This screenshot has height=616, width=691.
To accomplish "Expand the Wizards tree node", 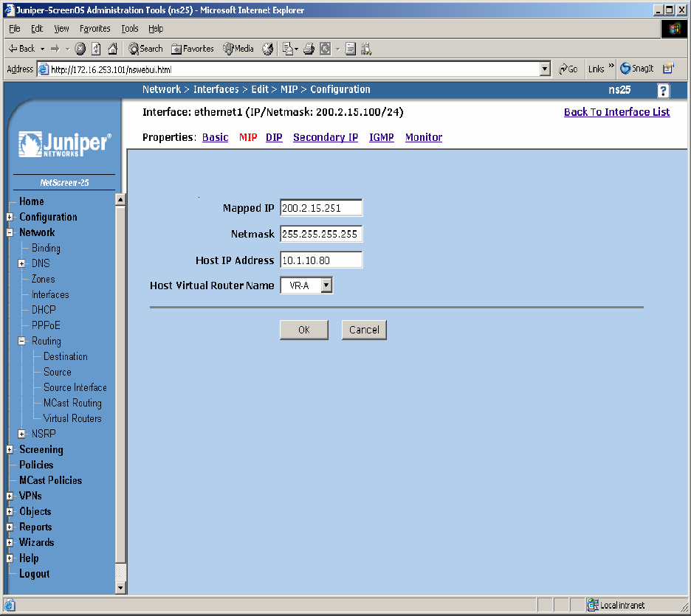I will [10, 542].
